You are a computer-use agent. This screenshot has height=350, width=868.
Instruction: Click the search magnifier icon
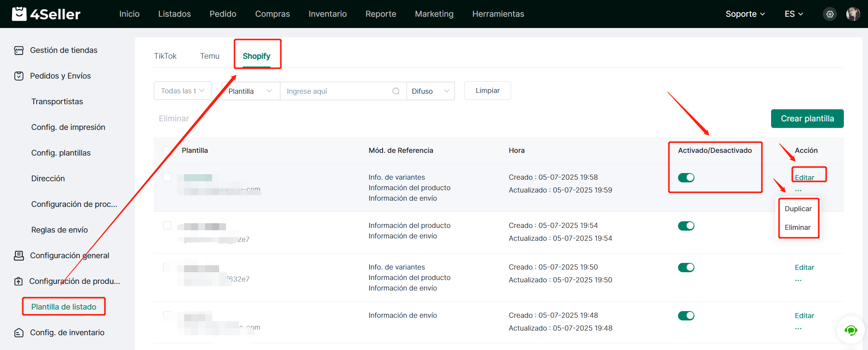click(396, 91)
